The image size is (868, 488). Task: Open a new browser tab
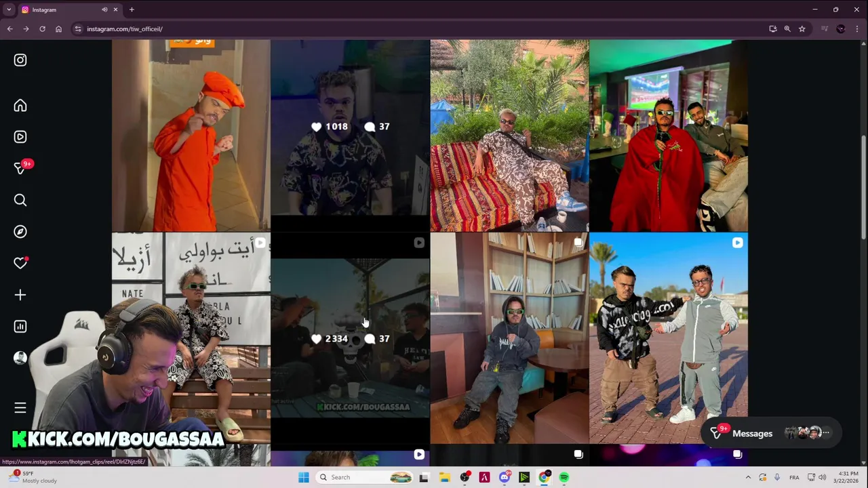click(x=132, y=9)
